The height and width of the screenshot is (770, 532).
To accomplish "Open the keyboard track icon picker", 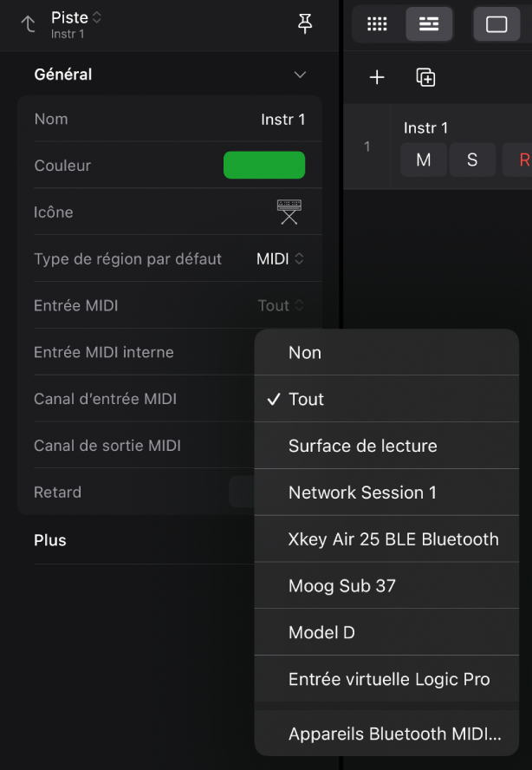I will pos(289,212).
